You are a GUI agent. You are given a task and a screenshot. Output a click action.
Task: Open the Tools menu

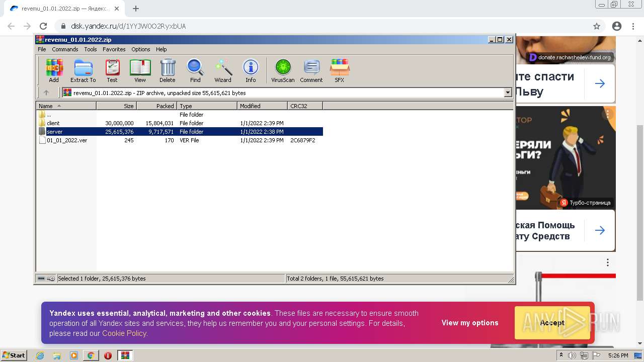coord(91,49)
